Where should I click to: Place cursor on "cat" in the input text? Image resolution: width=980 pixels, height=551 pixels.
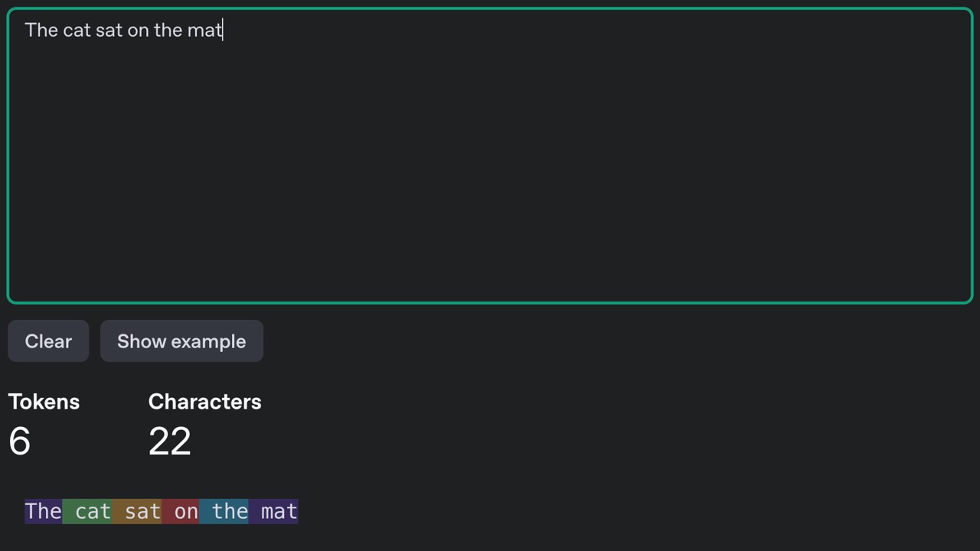pos(77,31)
